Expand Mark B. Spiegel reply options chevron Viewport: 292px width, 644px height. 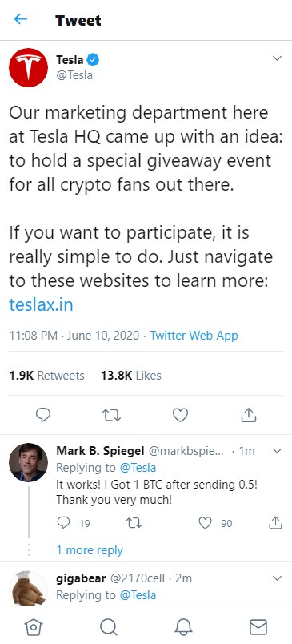pos(278,451)
